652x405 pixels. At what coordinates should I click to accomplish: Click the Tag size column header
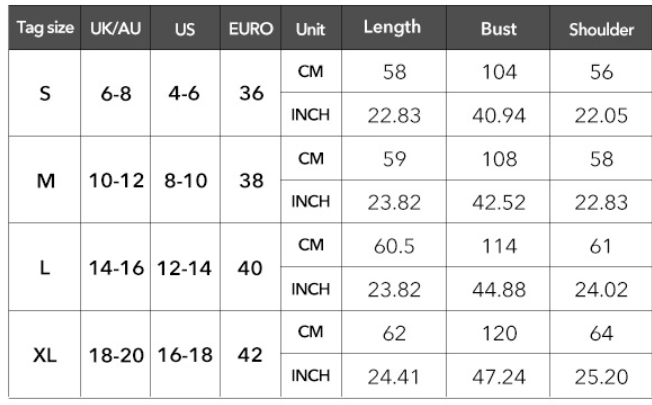pyautogui.click(x=44, y=28)
